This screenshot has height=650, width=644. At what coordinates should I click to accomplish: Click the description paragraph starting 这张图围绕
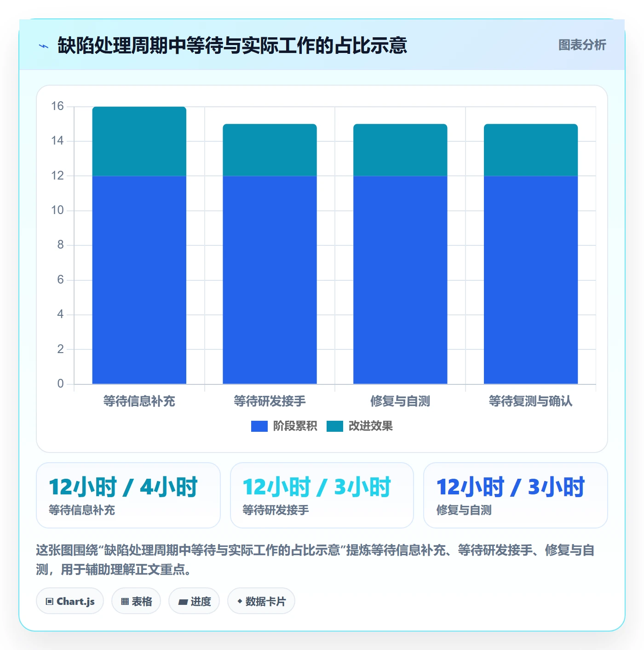pyautogui.click(x=316, y=560)
